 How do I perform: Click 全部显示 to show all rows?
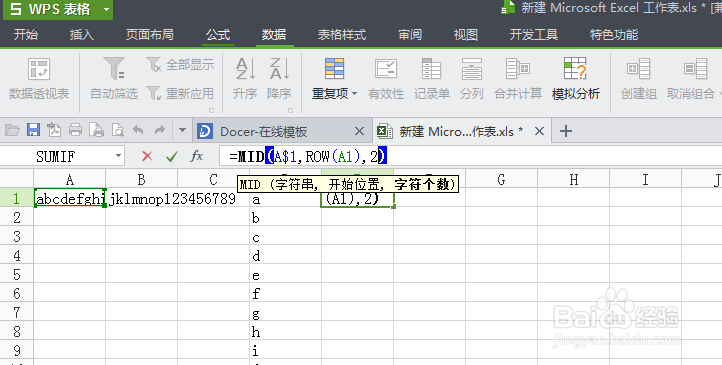180,64
